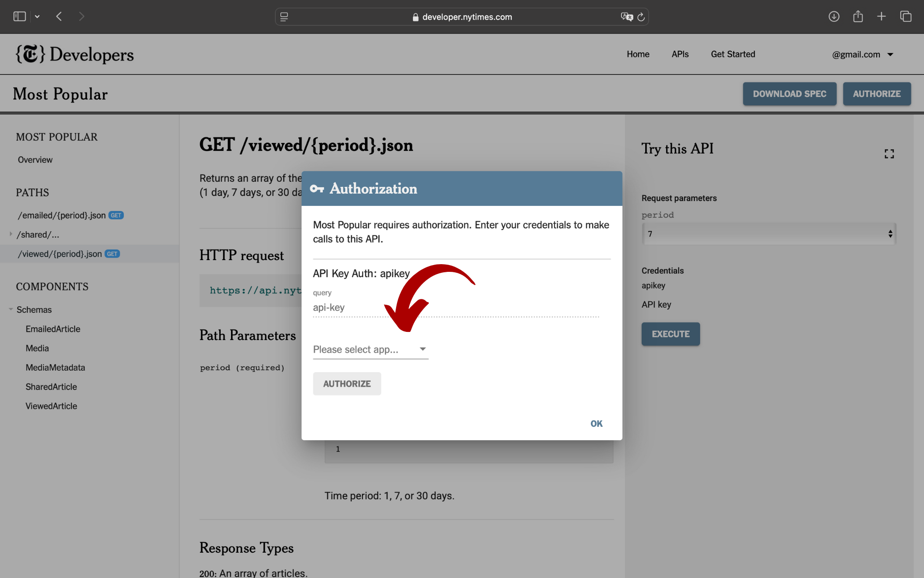
Task: Click AUTHORIZE button in Authorization dialog
Action: click(347, 384)
